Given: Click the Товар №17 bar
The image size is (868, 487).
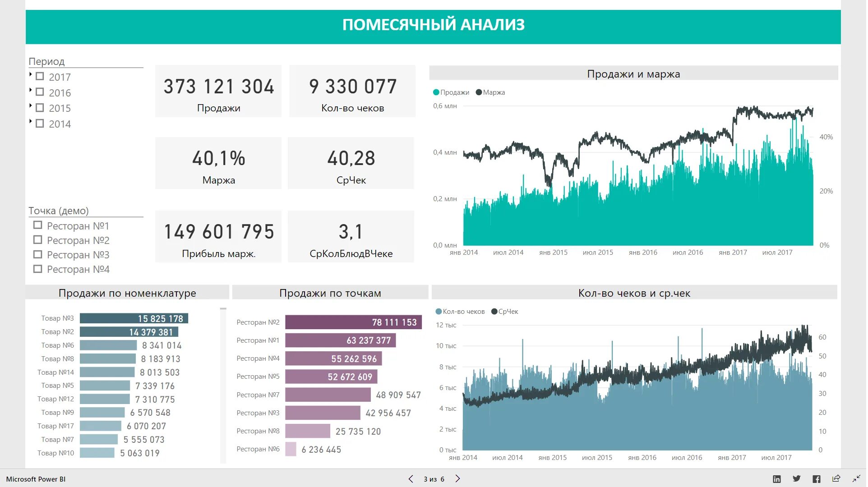Looking at the screenshot, I should (101, 427).
